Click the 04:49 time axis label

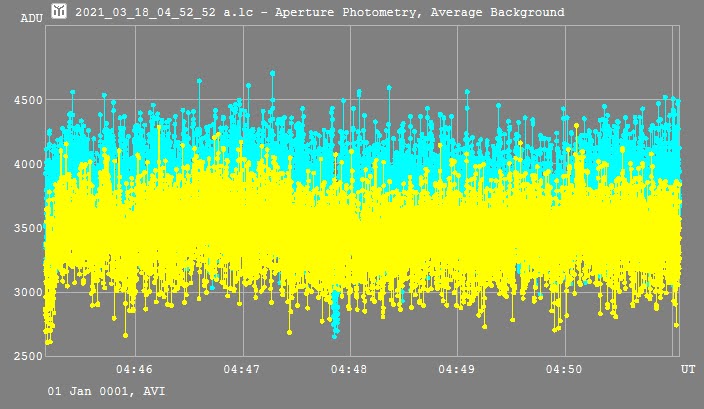456,369
